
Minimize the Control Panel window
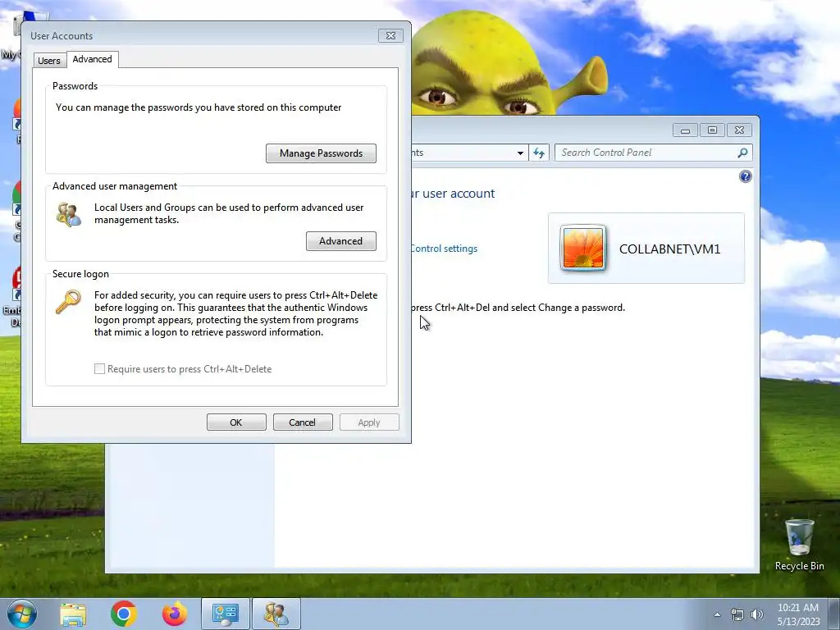[685, 130]
